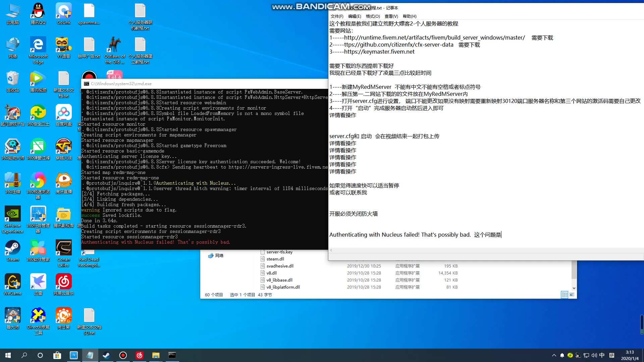Open Red Dead Redemption game
Screen dimensions: 644x362
(89, 251)
